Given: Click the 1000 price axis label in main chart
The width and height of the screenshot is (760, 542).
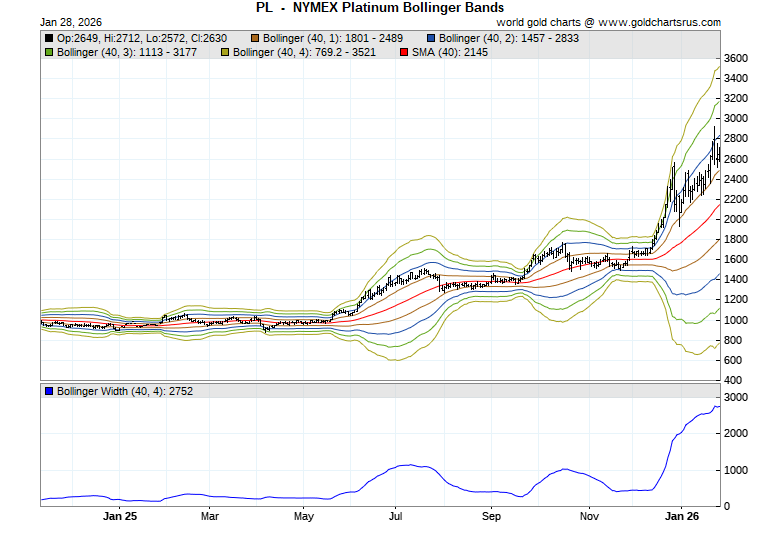Looking at the screenshot, I should [738, 320].
